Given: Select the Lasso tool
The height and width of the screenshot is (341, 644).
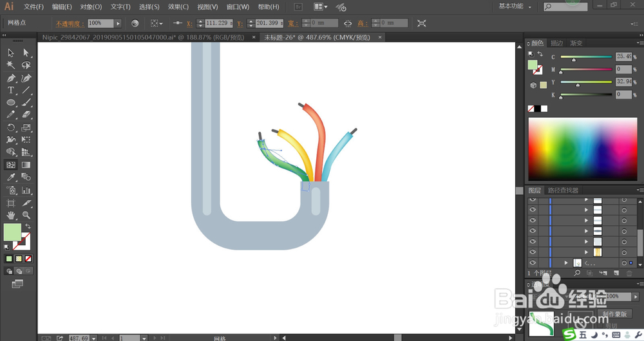Looking at the screenshot, I should click(26, 65).
